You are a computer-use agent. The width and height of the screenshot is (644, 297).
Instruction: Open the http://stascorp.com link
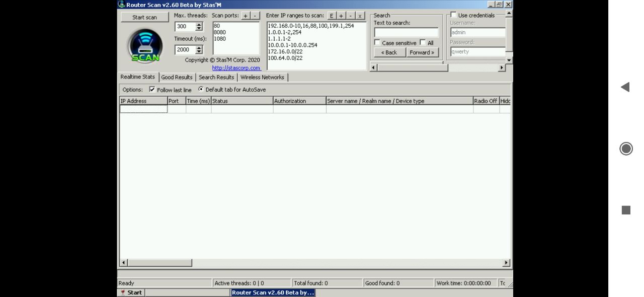(x=236, y=68)
